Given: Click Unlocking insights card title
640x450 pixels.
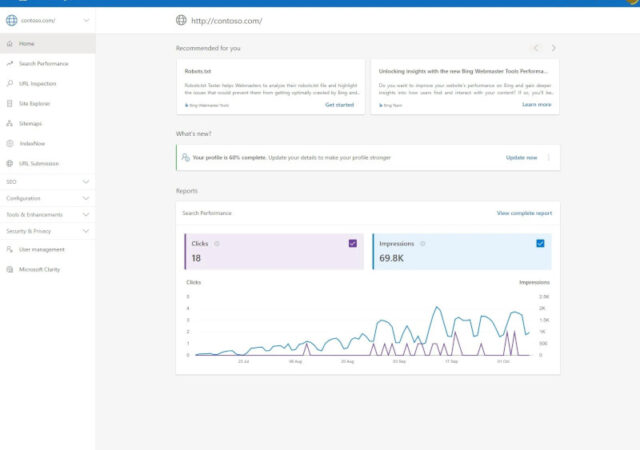Looking at the screenshot, I should (463, 71).
